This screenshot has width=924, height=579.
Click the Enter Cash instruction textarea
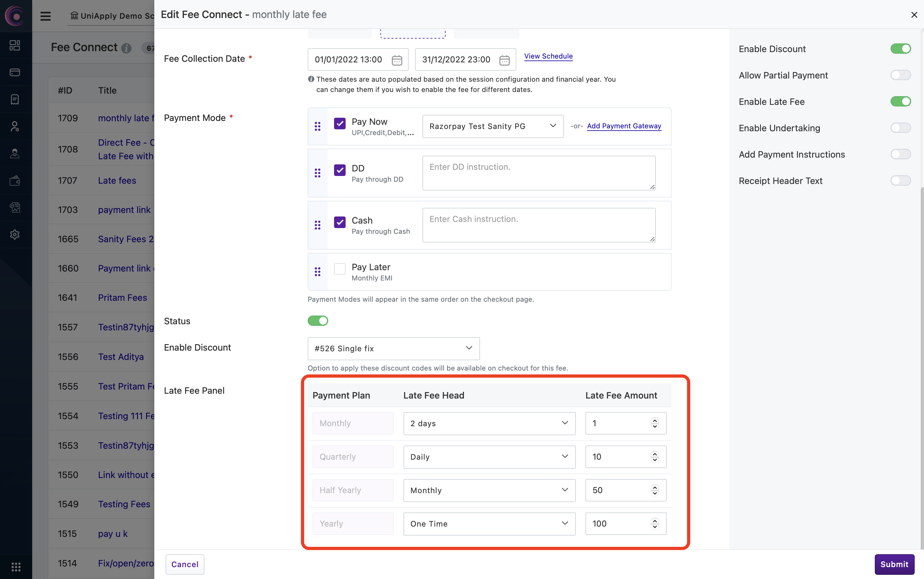coord(539,225)
